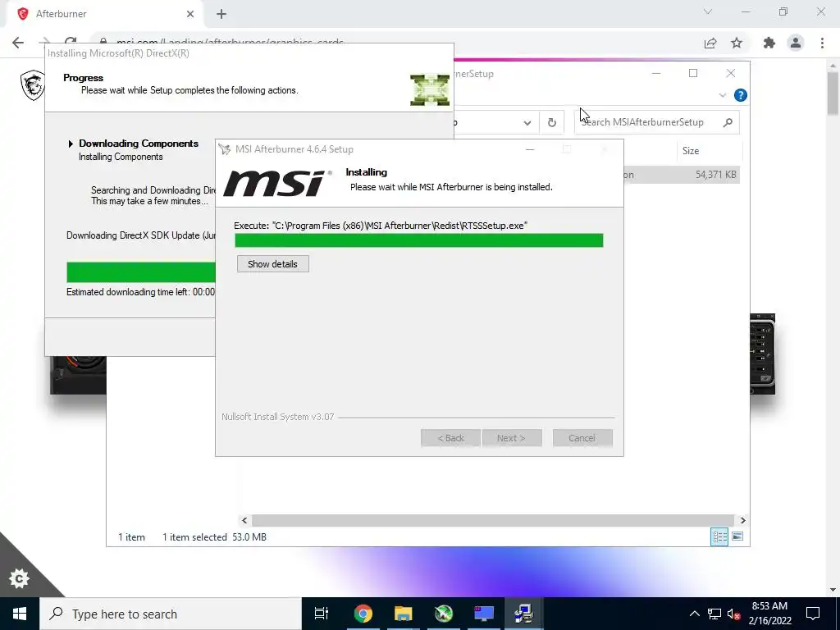Maximize the File Explorer window
The image size is (840, 630).
(693, 73)
